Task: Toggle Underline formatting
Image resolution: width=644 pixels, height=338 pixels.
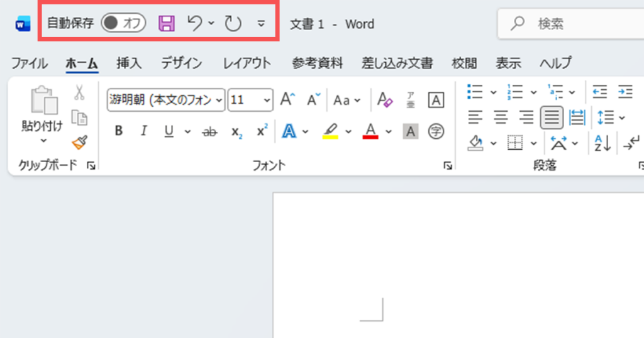Action: [x=169, y=131]
